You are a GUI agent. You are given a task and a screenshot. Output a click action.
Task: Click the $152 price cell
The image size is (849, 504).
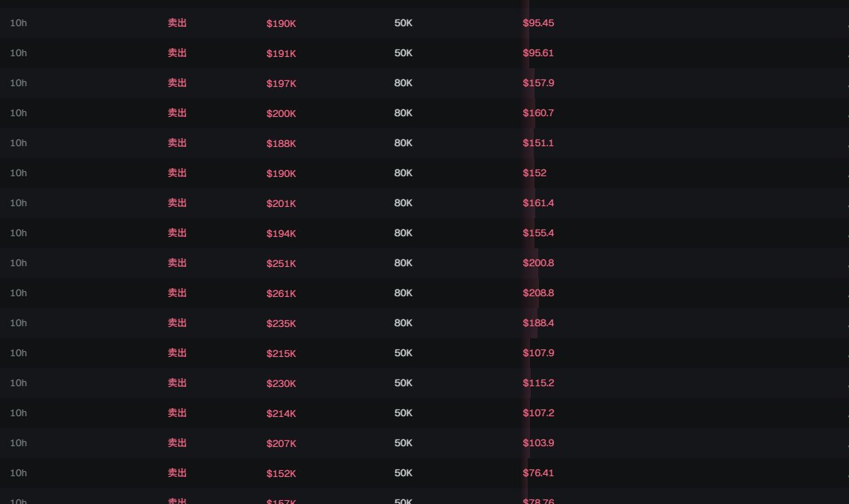(534, 173)
